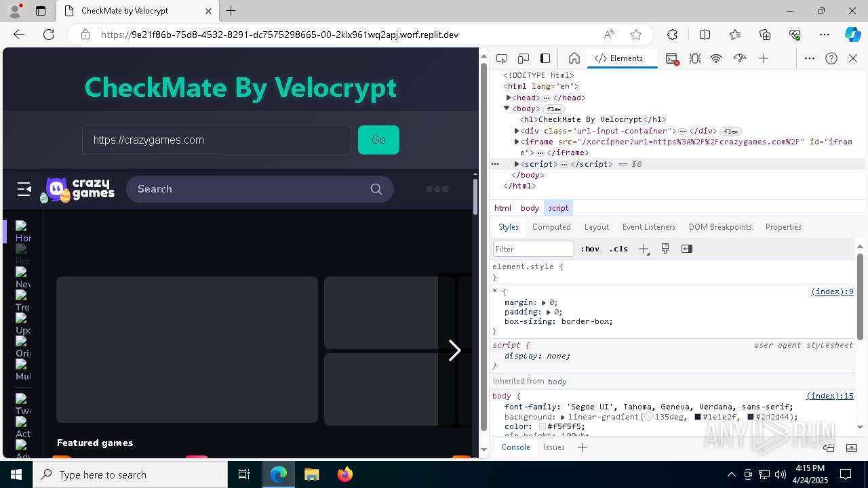Viewport: 868px width, 488px height.
Task: Activate the inspect element picker in DevTools
Action: [x=502, y=58]
